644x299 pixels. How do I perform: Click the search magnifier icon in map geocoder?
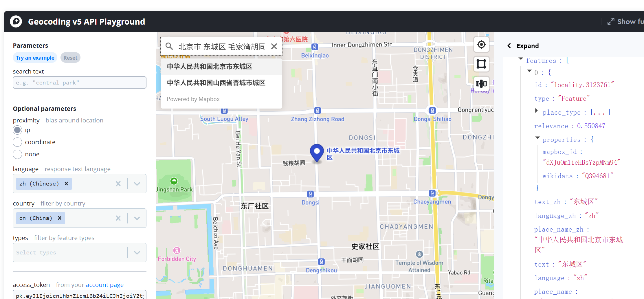(169, 46)
